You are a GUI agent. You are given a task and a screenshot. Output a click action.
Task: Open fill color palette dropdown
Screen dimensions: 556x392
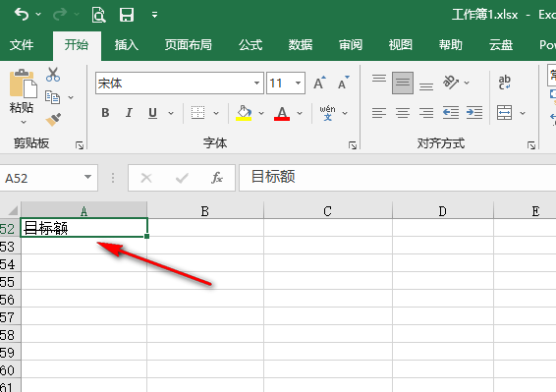coord(261,113)
